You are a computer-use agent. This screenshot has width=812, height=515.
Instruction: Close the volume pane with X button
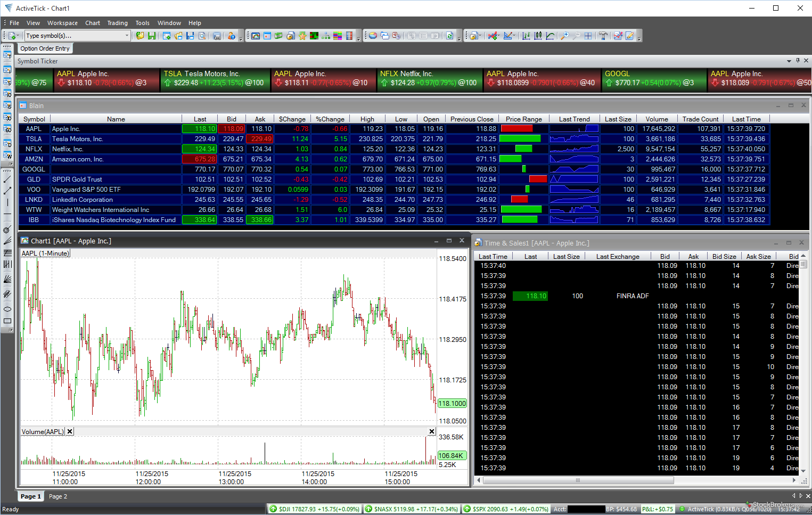tap(432, 431)
